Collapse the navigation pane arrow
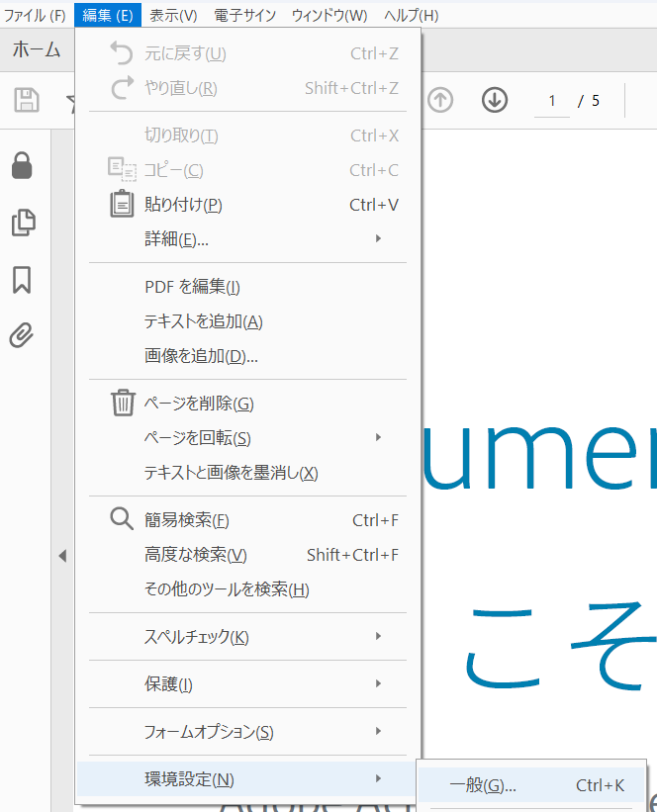The height and width of the screenshot is (812, 657). tap(62, 556)
